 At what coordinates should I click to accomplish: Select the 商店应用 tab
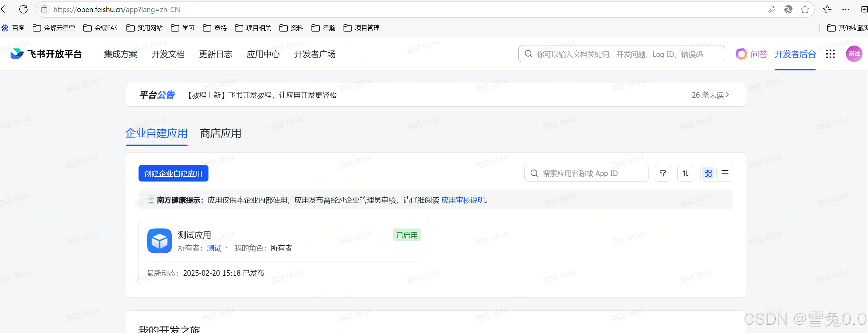221,133
